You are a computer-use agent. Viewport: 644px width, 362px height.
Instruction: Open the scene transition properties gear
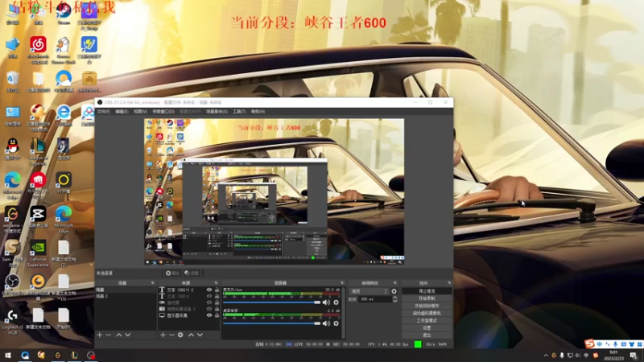pos(394,291)
